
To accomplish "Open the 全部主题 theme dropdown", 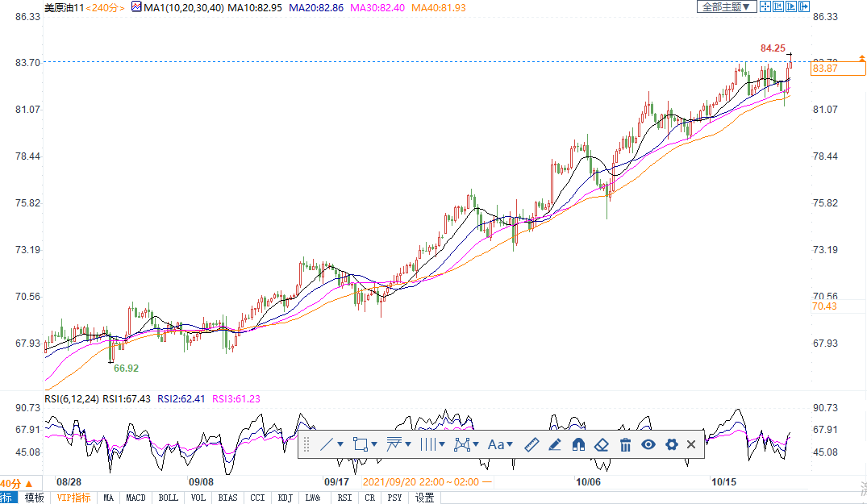I will 726,6.
